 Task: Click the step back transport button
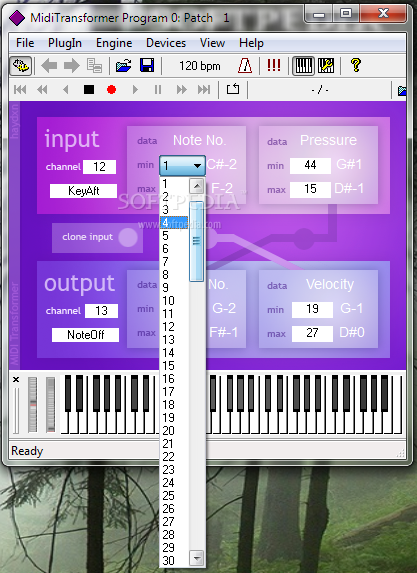[66, 90]
